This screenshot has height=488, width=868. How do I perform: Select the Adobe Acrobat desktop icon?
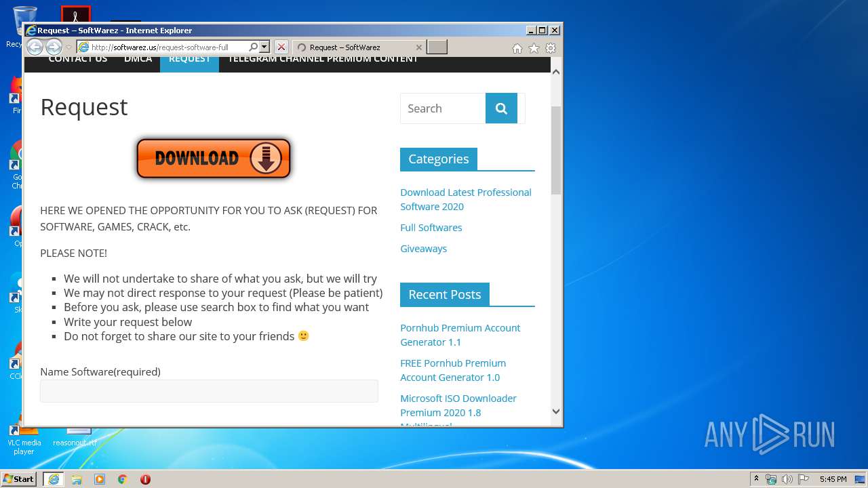[x=75, y=14]
